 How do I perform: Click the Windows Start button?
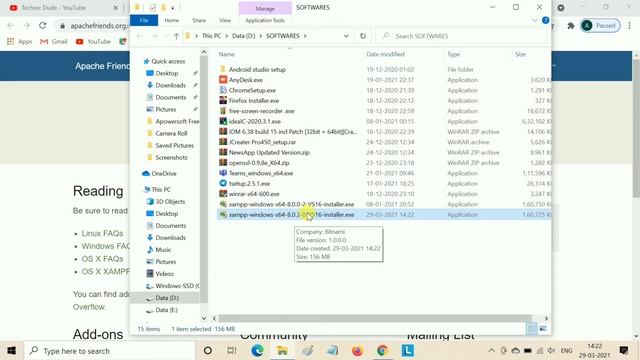(x=11, y=351)
